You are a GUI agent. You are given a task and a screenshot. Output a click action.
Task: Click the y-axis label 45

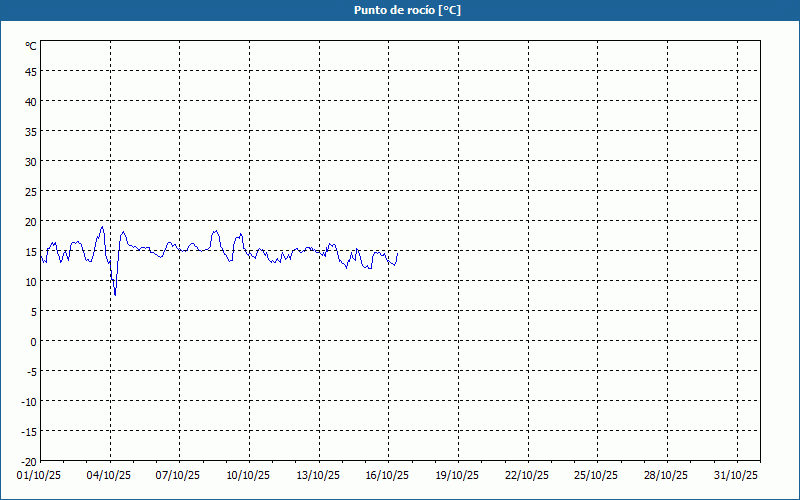(31, 72)
